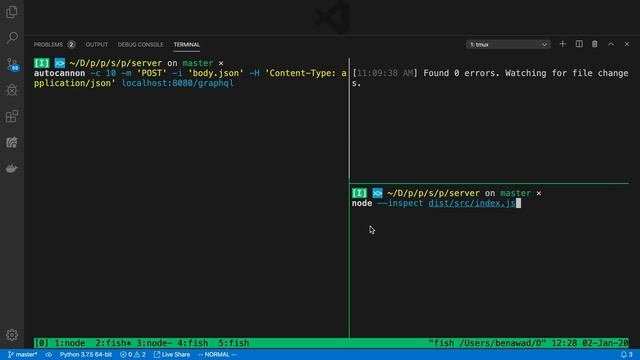Open Source Control view icon
The image size is (640, 360).
click(12, 64)
